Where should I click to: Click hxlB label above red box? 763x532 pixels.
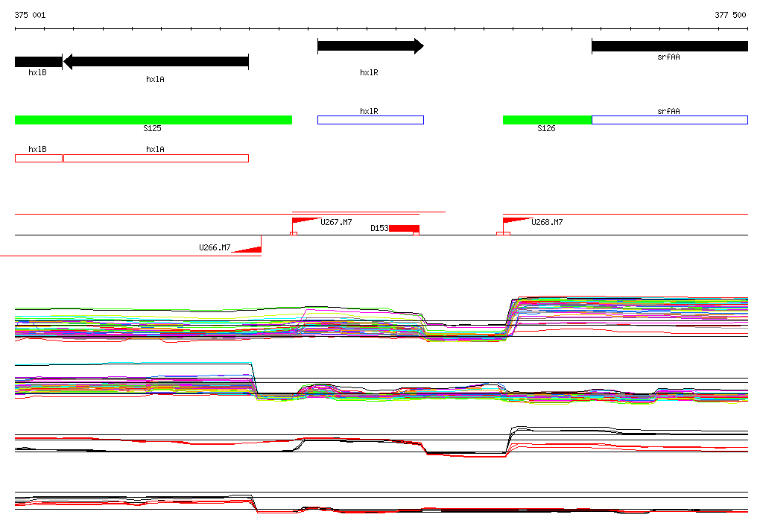pyautogui.click(x=37, y=150)
